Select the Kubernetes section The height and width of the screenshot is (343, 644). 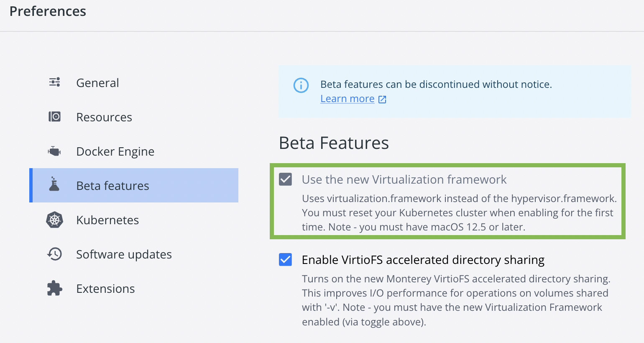107,220
